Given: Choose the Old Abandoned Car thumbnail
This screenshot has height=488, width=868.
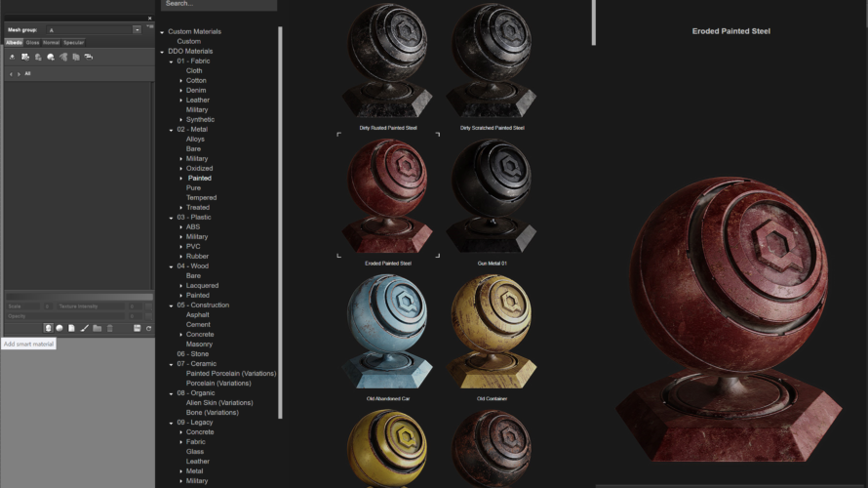Looking at the screenshot, I should click(387, 331).
